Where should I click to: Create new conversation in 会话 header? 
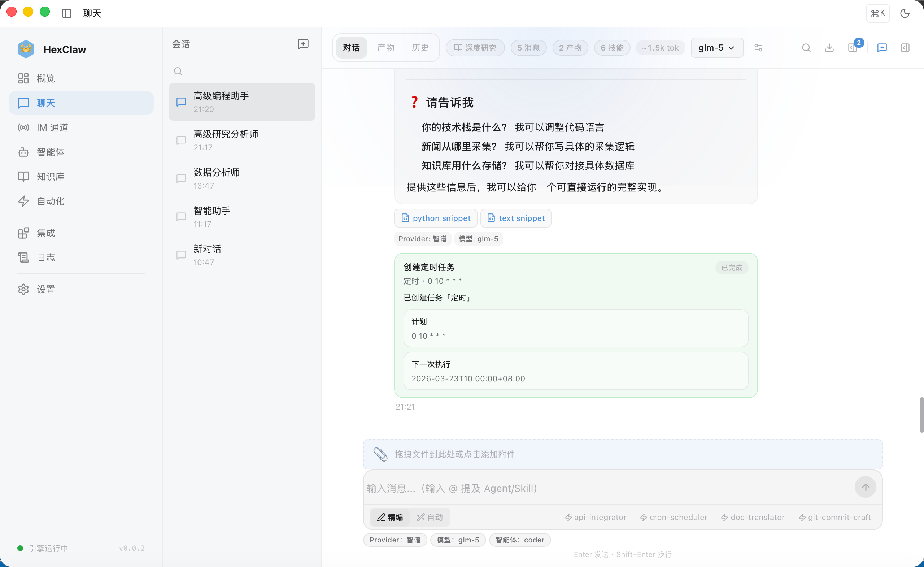pyautogui.click(x=303, y=44)
